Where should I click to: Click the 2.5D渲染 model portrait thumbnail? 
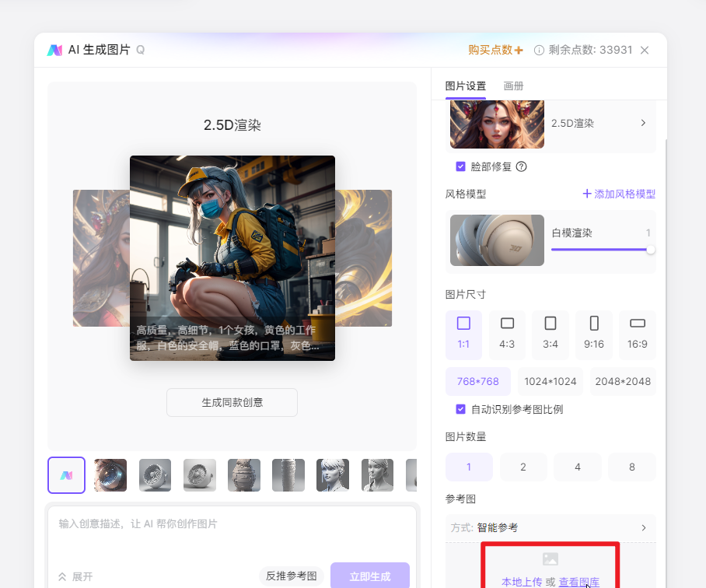(497, 124)
